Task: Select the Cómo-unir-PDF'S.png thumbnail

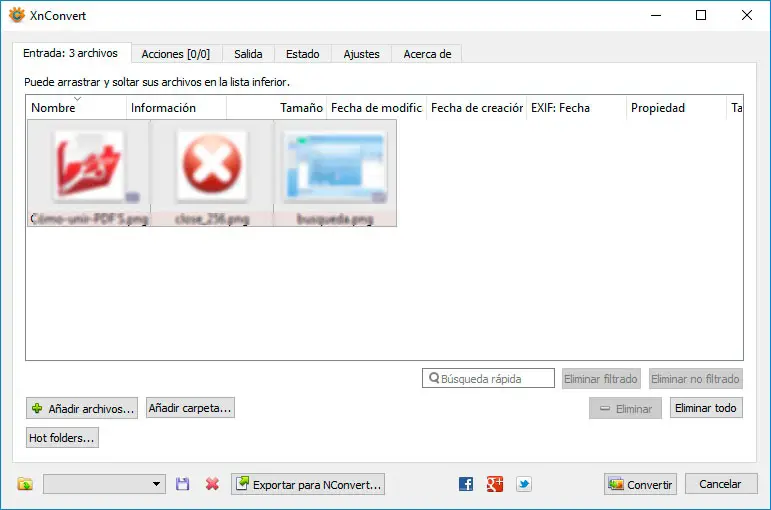Action: (x=89, y=173)
